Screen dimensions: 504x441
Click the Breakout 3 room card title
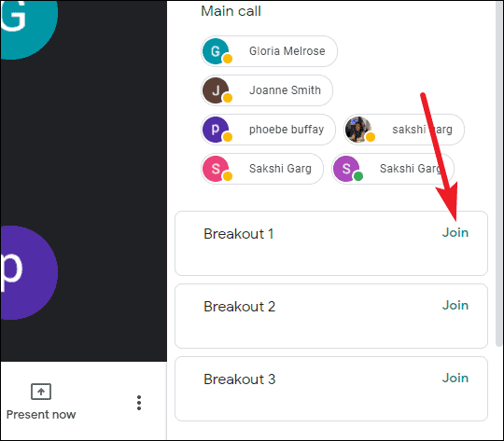[240, 379]
